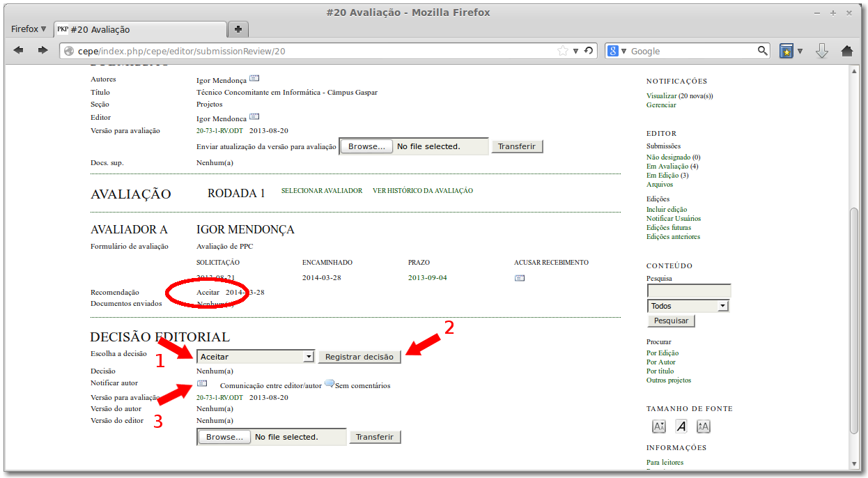Open the Firefox menu
The height and width of the screenshot is (478, 868).
pos(29,29)
